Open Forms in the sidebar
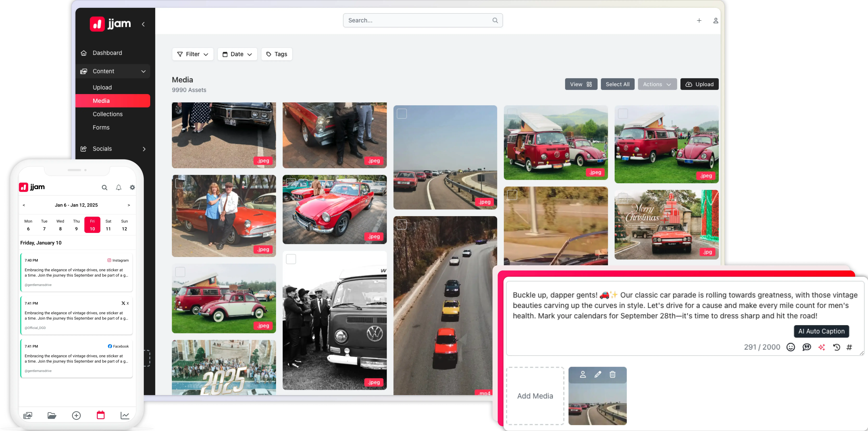Viewport: 868px width, 431px height. (101, 128)
